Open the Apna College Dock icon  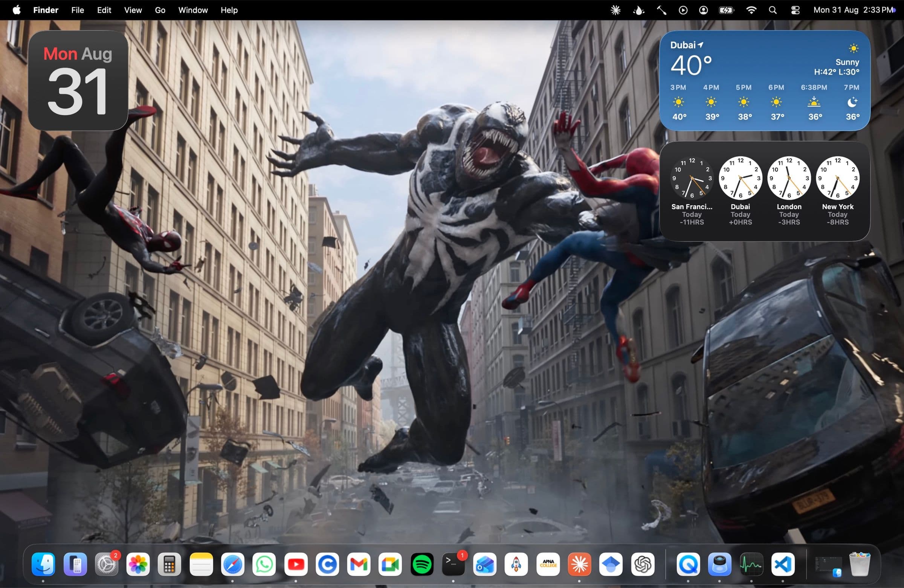[x=548, y=564]
